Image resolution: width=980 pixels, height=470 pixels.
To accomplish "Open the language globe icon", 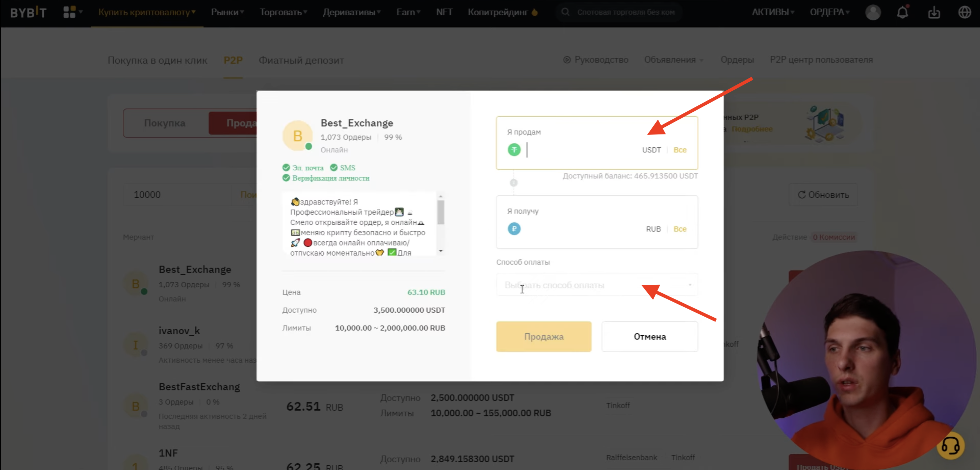I will click(x=964, y=12).
